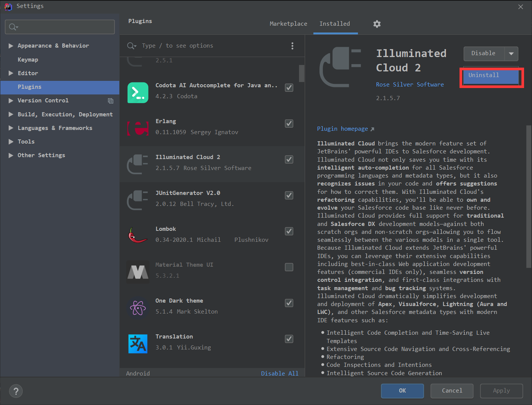Select the Codota AI Autocomplete plugin icon
Image resolution: width=532 pixels, height=405 pixels.
[x=138, y=93]
